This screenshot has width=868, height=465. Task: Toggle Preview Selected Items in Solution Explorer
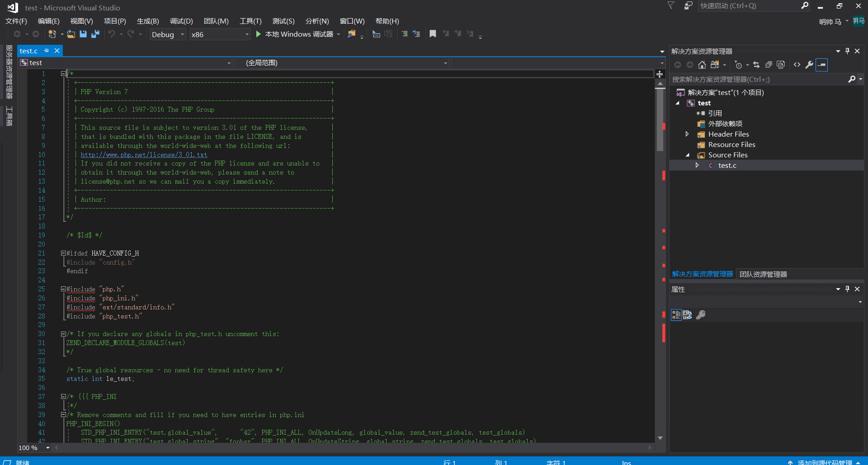[821, 65]
